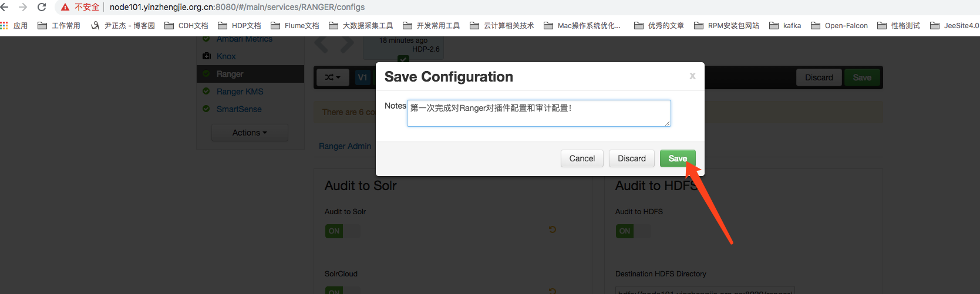This screenshot has width=980, height=294.
Task: Toggle the SolrCloud switch
Action: 342,290
